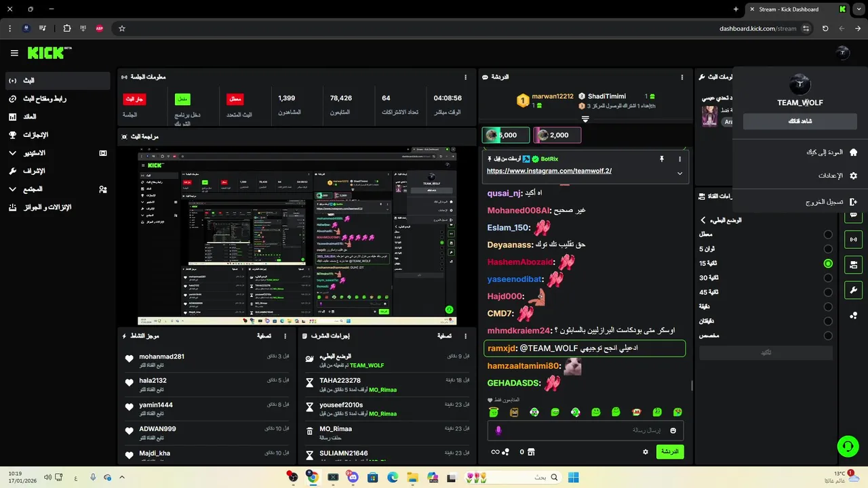Open the العائد sidebar item
Viewport: 868px width, 488px height.
point(58,117)
